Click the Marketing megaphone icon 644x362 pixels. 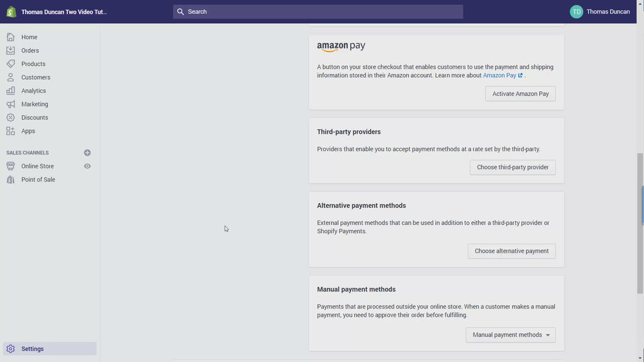(11, 104)
